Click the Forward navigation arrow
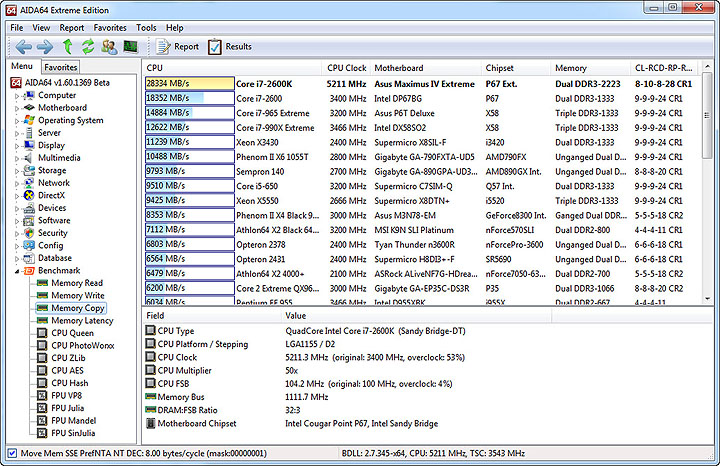 [45, 46]
